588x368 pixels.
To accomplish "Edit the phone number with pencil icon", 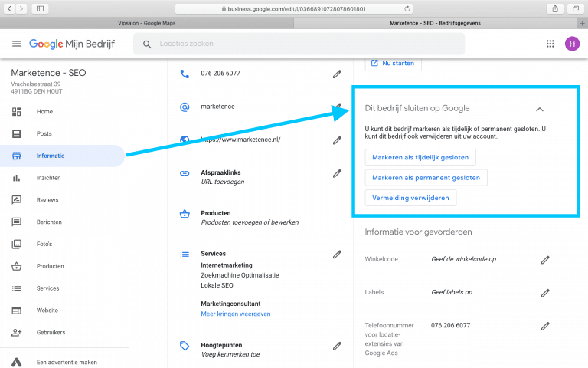I will [337, 74].
